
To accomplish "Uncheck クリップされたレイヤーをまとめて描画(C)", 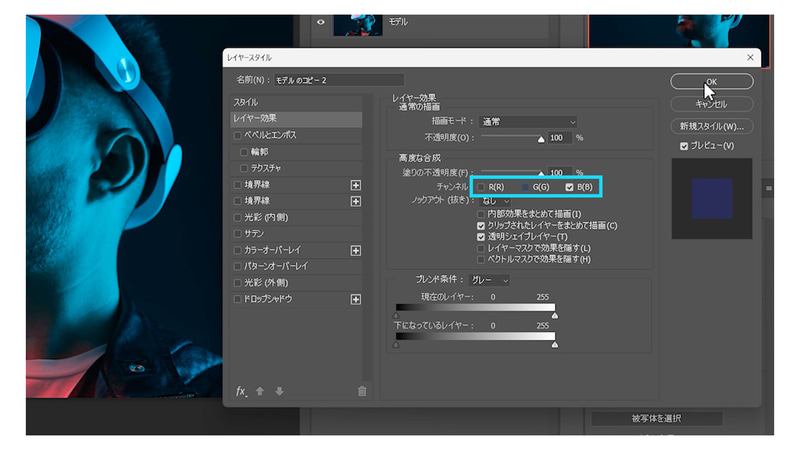I will [481, 226].
